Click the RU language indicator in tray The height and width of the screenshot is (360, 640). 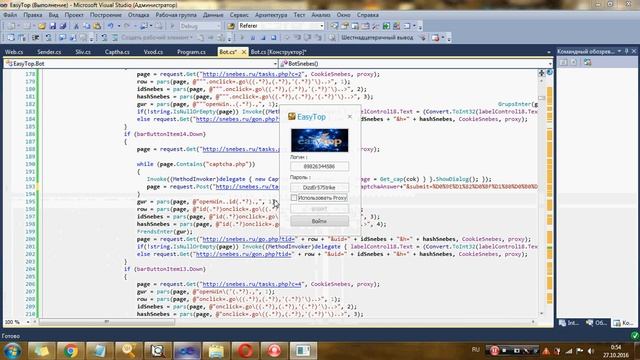point(476,350)
